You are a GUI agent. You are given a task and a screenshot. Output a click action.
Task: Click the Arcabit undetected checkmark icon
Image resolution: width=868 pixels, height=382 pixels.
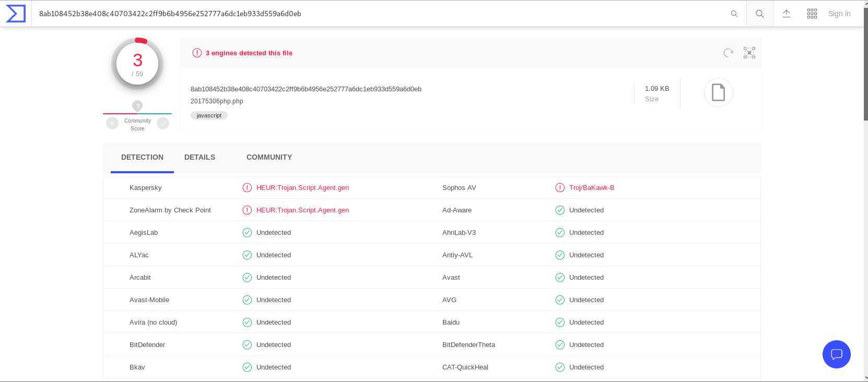(247, 277)
